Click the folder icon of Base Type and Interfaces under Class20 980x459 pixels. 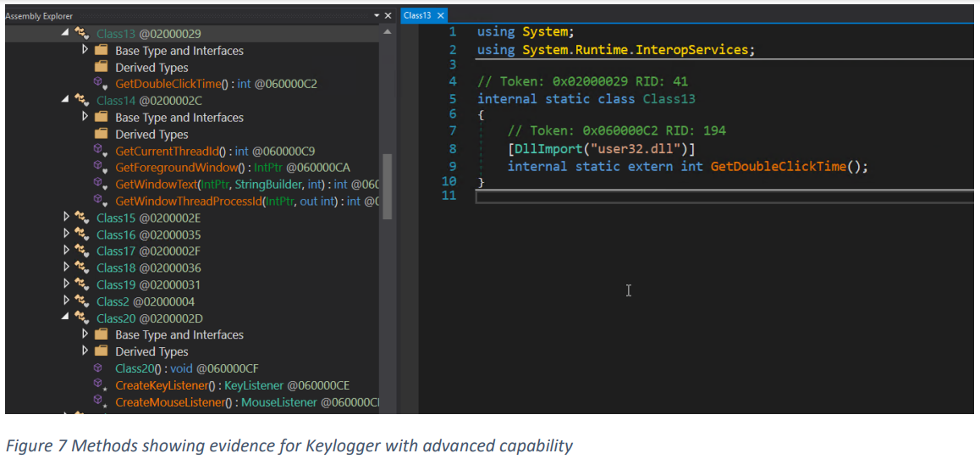tap(101, 335)
